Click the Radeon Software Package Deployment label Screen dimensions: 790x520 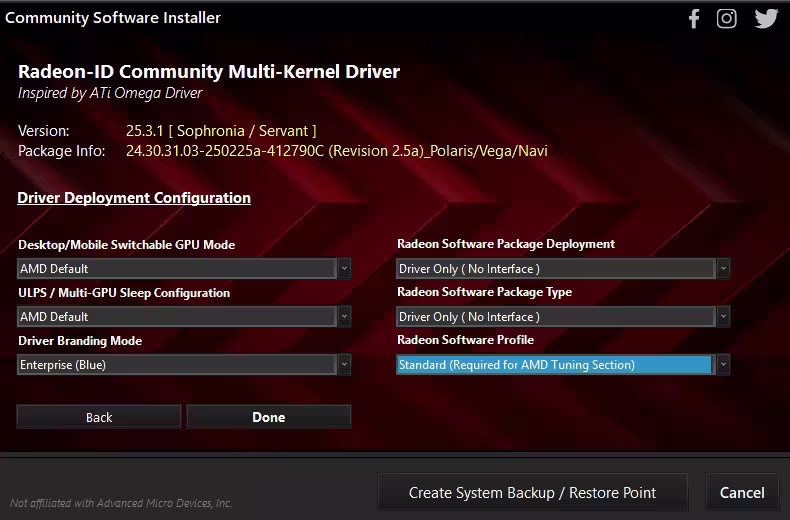[x=506, y=244]
